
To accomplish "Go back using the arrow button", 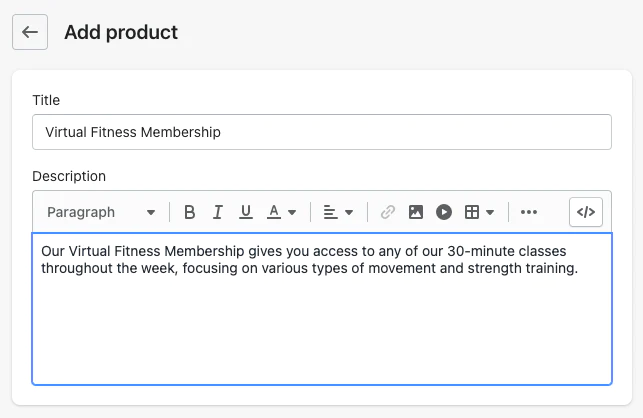I will pyautogui.click(x=30, y=32).
